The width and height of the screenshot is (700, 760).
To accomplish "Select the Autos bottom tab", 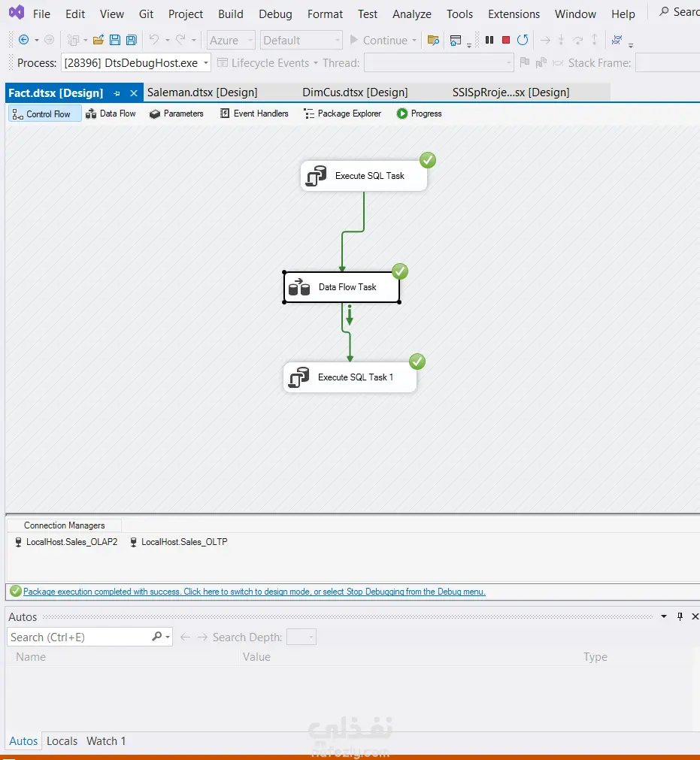I will [x=23, y=741].
